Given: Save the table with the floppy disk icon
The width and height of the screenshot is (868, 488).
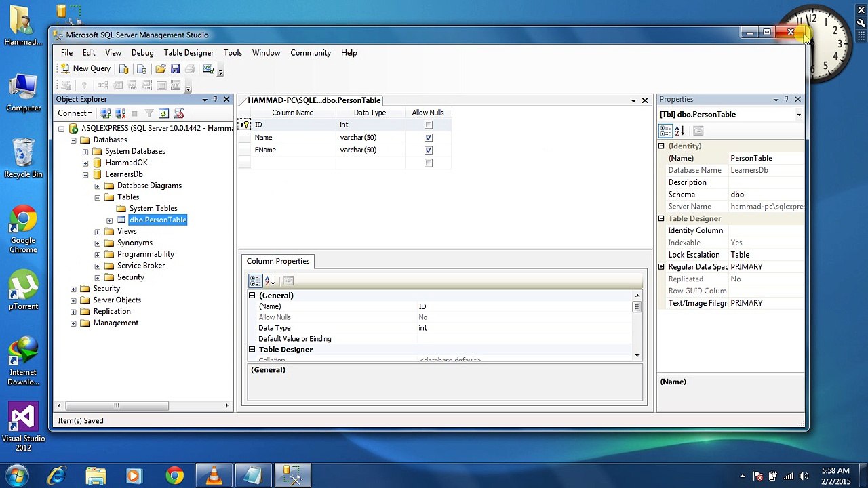Looking at the screenshot, I should coord(175,68).
